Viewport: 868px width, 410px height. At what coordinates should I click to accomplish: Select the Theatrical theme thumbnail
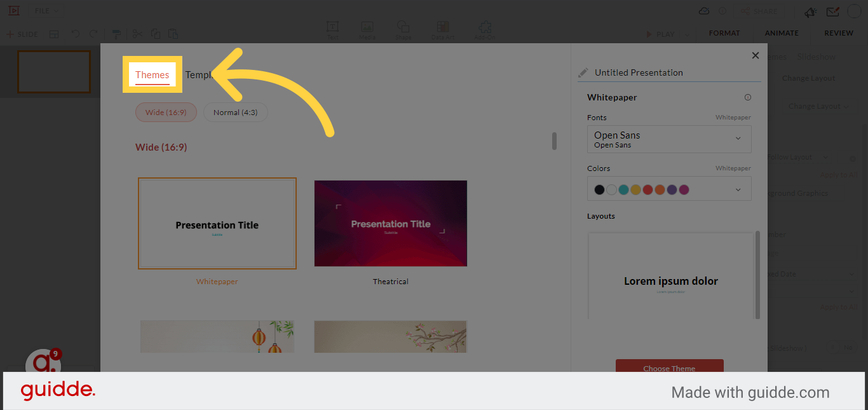tap(390, 223)
